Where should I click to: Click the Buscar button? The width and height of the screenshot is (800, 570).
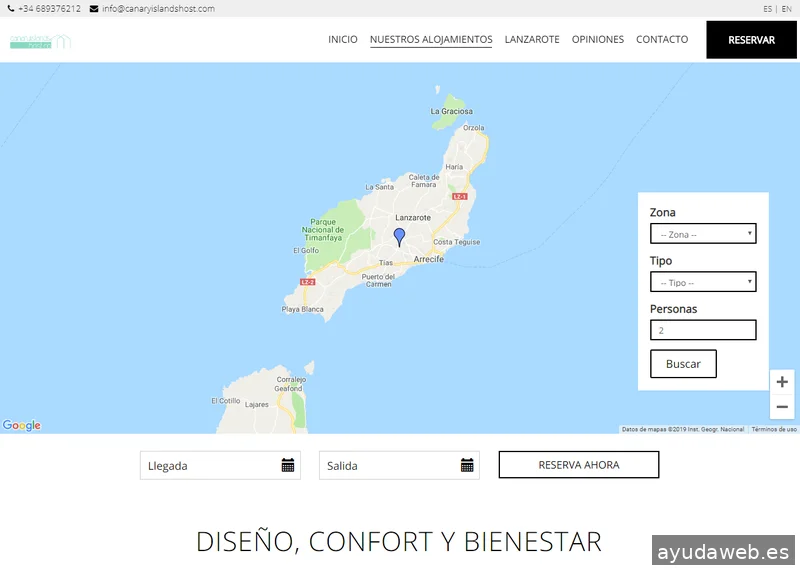[x=683, y=364]
